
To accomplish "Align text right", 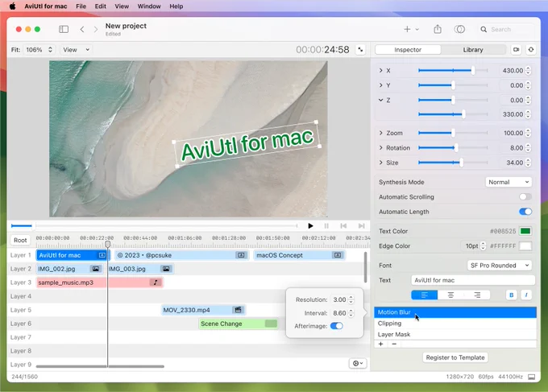I will (x=477, y=295).
